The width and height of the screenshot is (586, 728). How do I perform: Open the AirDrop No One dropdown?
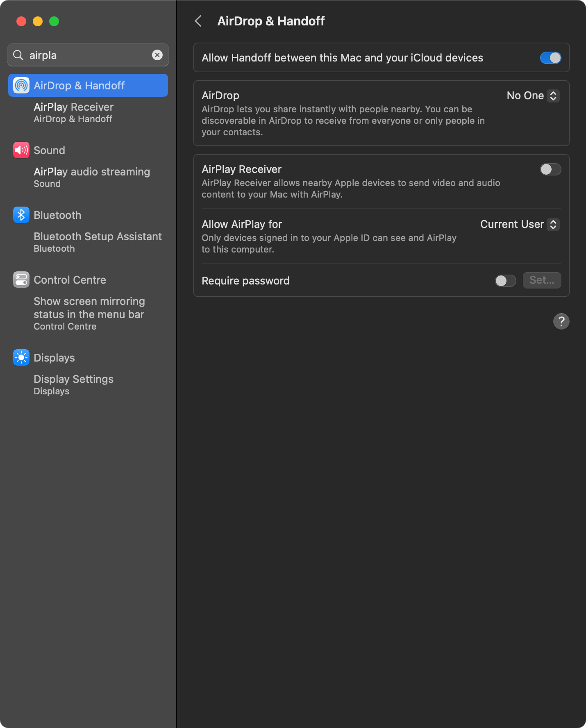click(533, 96)
